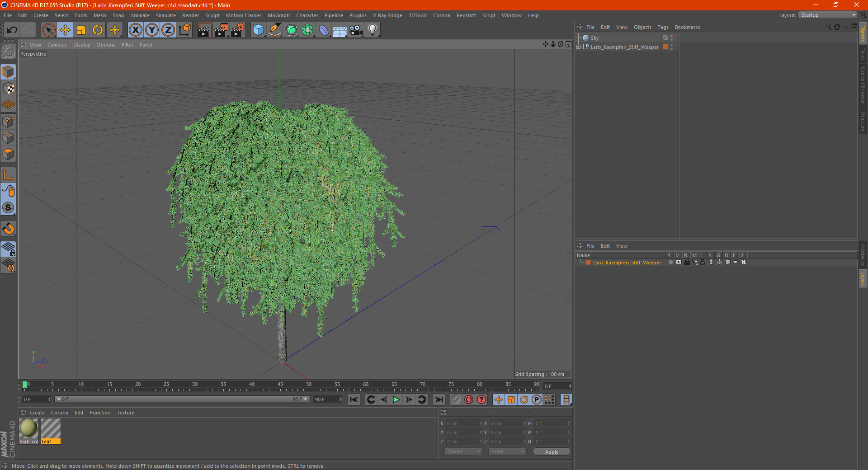Image resolution: width=868 pixels, height=470 pixels.
Task: Switch to Polygons mode cube icon
Action: click(8, 155)
